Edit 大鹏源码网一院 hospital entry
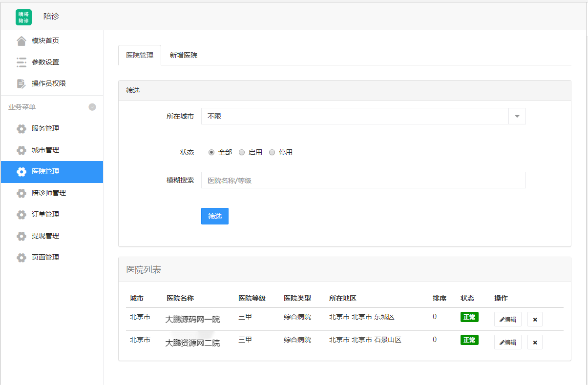Image resolution: width=588 pixels, height=385 pixels. (507, 319)
